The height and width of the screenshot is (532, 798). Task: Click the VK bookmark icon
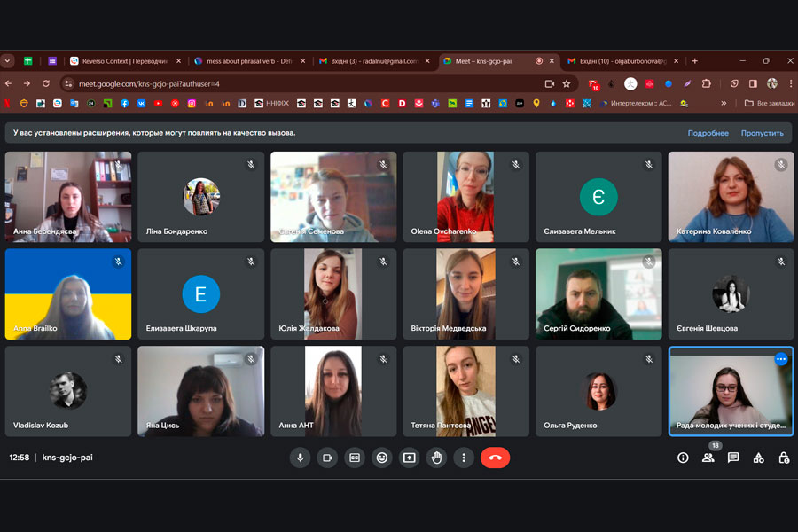pos(142,104)
